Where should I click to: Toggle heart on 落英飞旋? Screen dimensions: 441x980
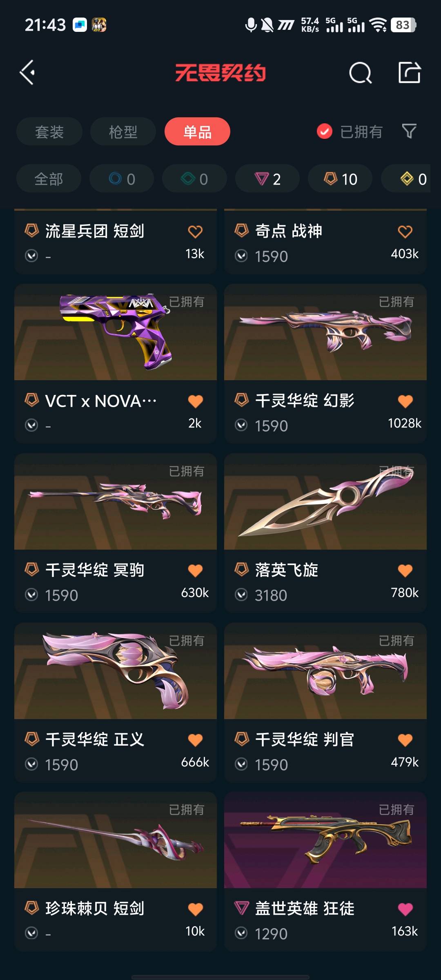405,570
